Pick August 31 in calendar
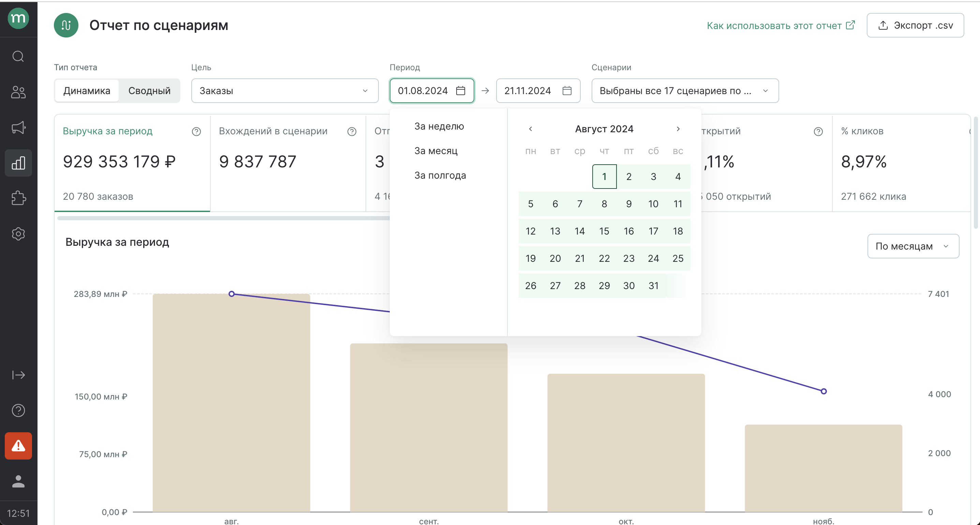The height and width of the screenshot is (525, 980). [x=653, y=285]
